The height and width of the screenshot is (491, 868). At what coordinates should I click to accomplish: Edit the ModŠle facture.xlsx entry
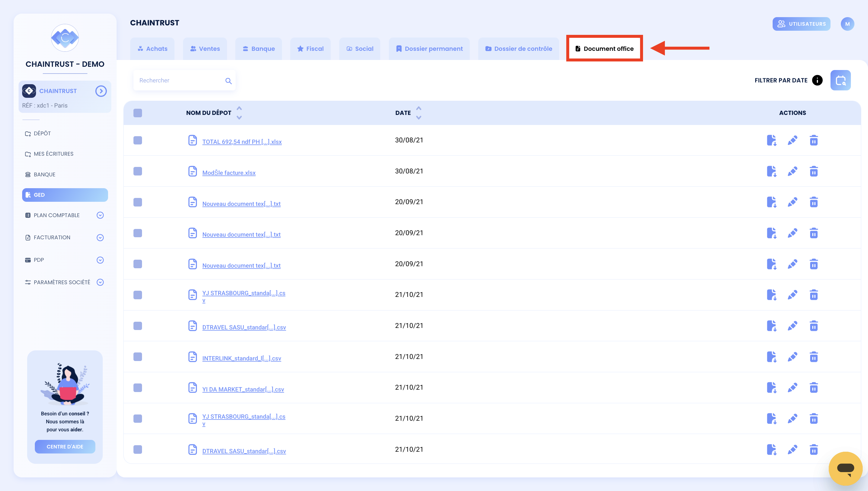pyautogui.click(x=792, y=171)
